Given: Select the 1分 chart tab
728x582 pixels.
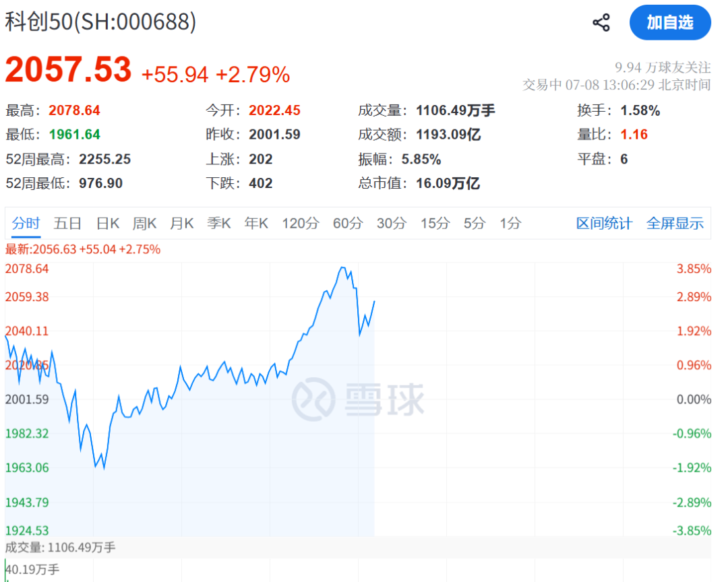Looking at the screenshot, I should point(510,223).
